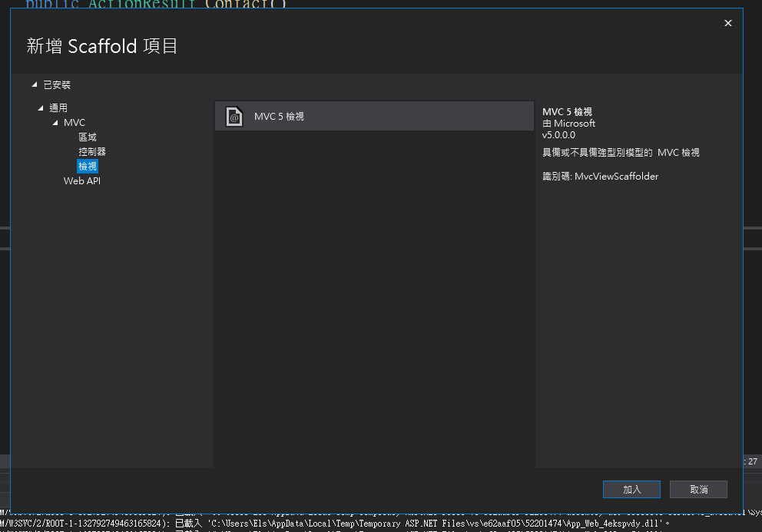The height and width of the screenshot is (532, 762).
Task: Click the 加入 button
Action: (631, 489)
